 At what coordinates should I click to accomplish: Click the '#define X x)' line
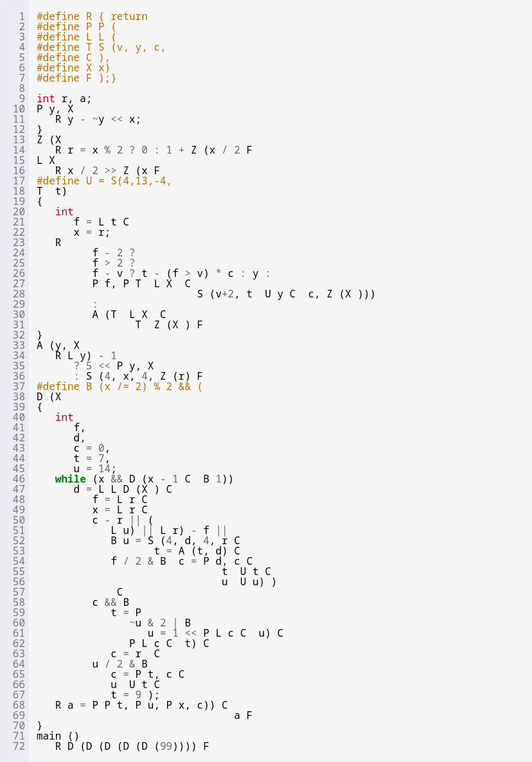click(x=73, y=67)
